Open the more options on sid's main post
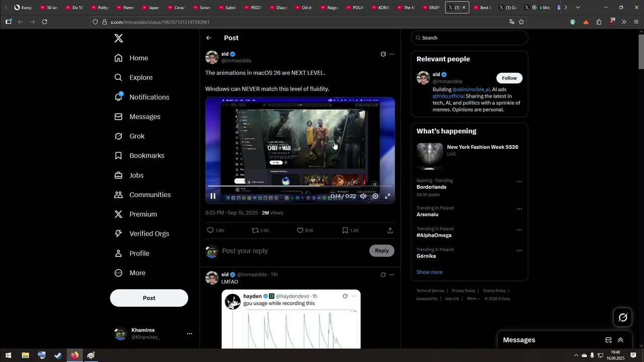 click(x=392, y=54)
